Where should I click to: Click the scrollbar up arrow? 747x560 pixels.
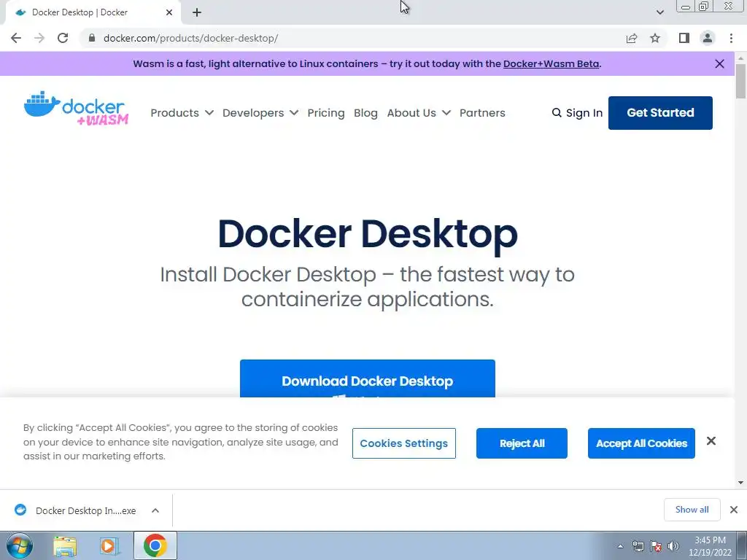point(740,58)
